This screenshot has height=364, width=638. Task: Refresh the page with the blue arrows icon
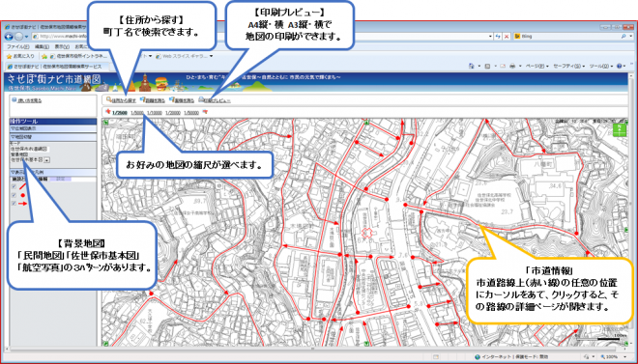pos(498,36)
